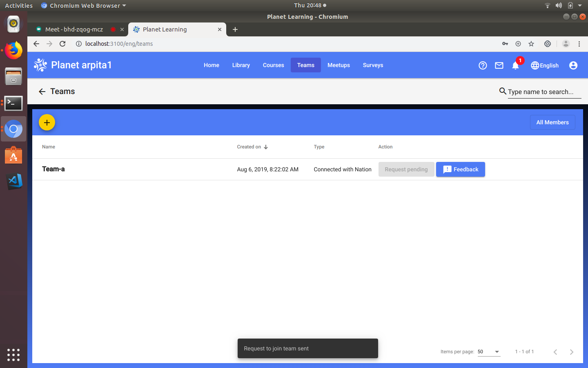Screen dimensions: 588x368
Task: Expand the Chromium Web Browser menu
Action: (x=83, y=5)
